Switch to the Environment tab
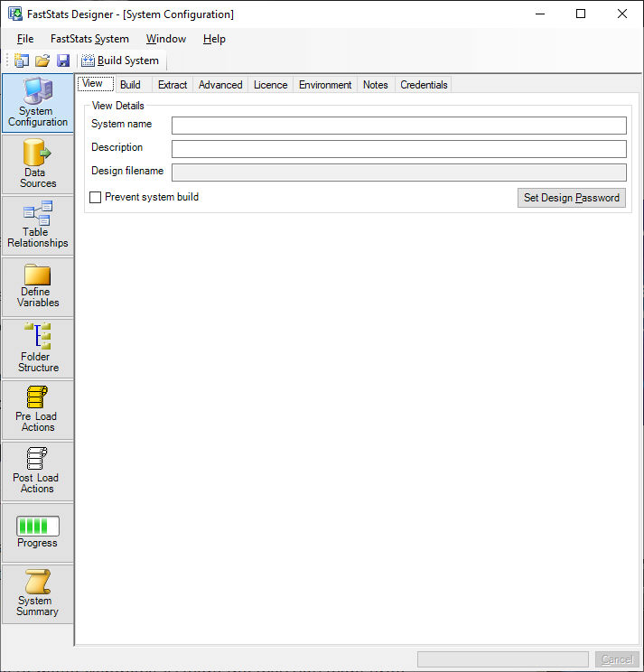The width and height of the screenshot is (644, 672). coord(325,85)
